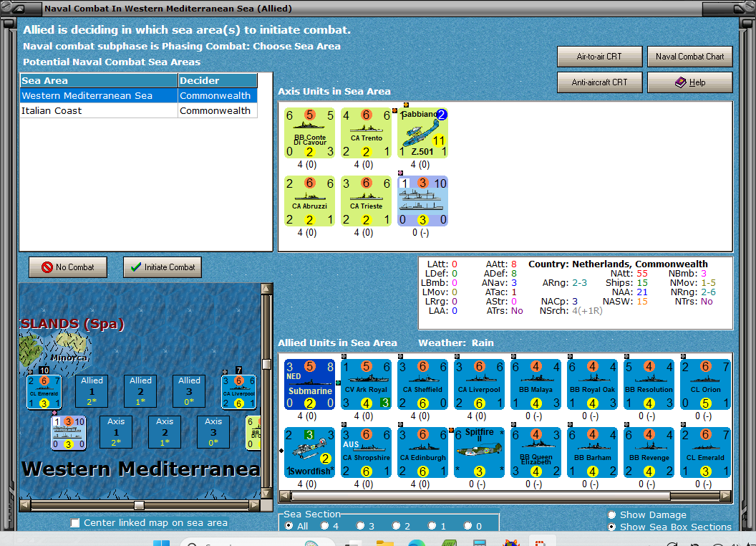Screen dimensions: 756x546
Task: Select the CA Trento Axis unit
Action: tap(366, 133)
